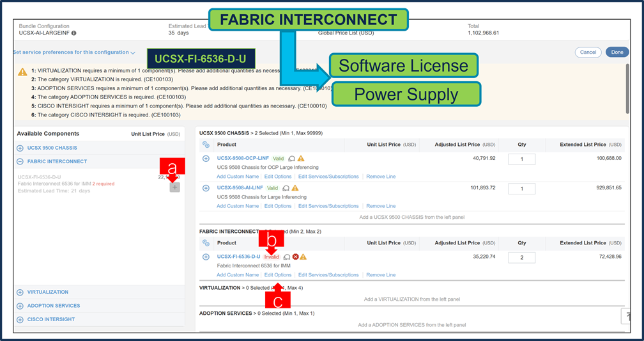Click the Qty field of UCSX-FI-6536-D-U
This screenshot has width=644, height=341.
[521, 257]
